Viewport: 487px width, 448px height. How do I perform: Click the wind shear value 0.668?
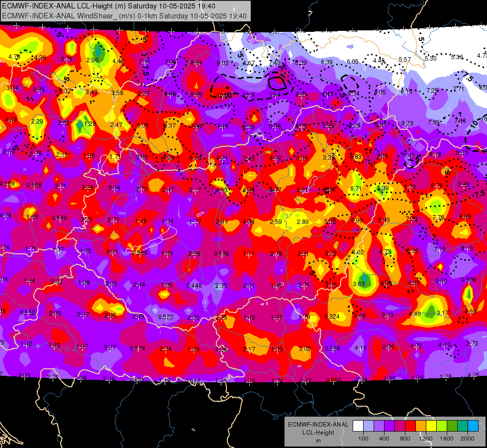point(34,185)
